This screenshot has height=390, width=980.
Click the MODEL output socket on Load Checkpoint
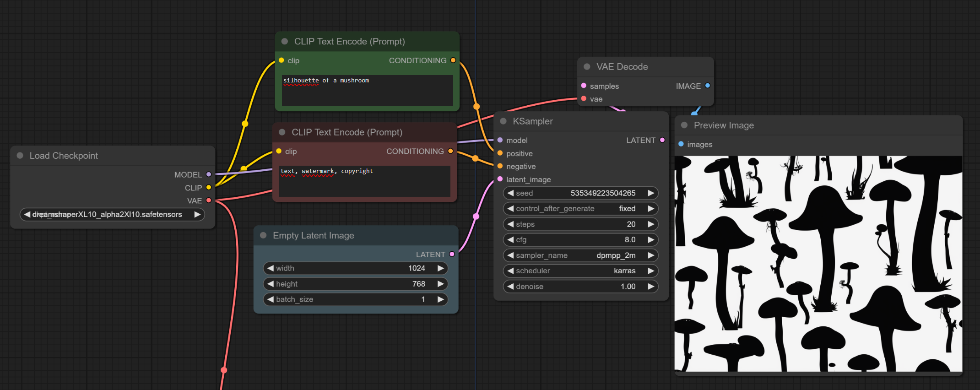[209, 174]
